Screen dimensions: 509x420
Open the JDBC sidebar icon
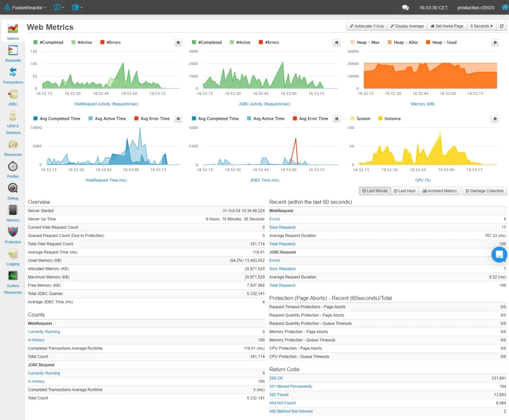point(13,94)
